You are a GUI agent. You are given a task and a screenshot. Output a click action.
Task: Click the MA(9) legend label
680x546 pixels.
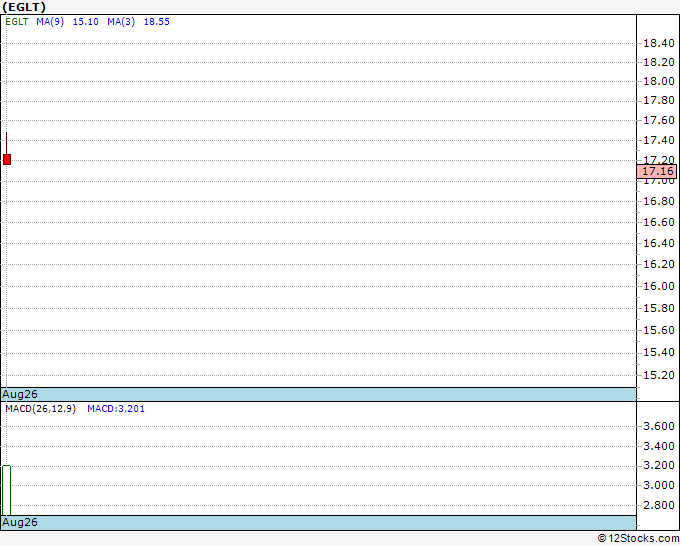point(50,22)
